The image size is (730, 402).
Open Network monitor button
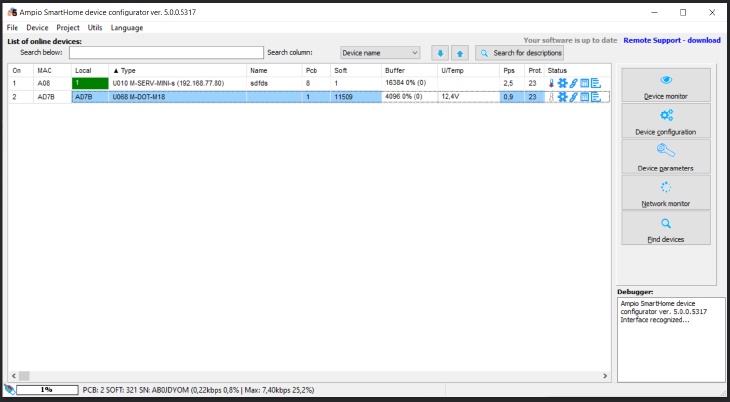666,192
